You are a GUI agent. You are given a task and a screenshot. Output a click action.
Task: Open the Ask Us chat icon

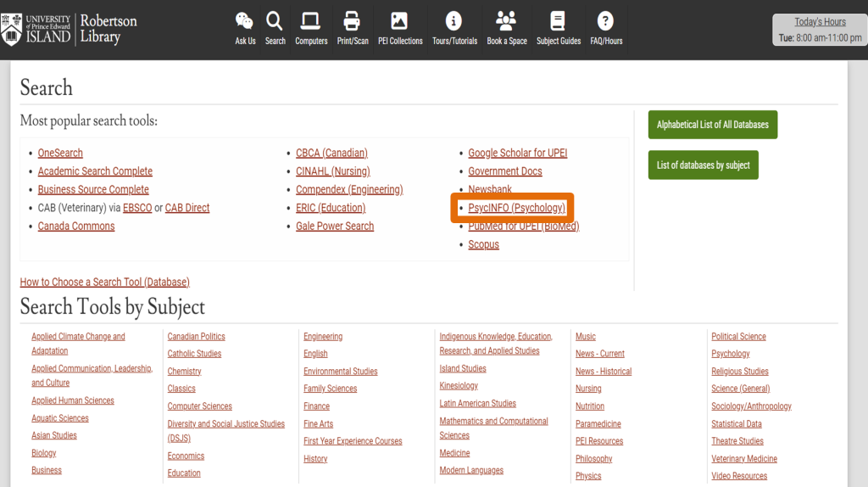(245, 22)
